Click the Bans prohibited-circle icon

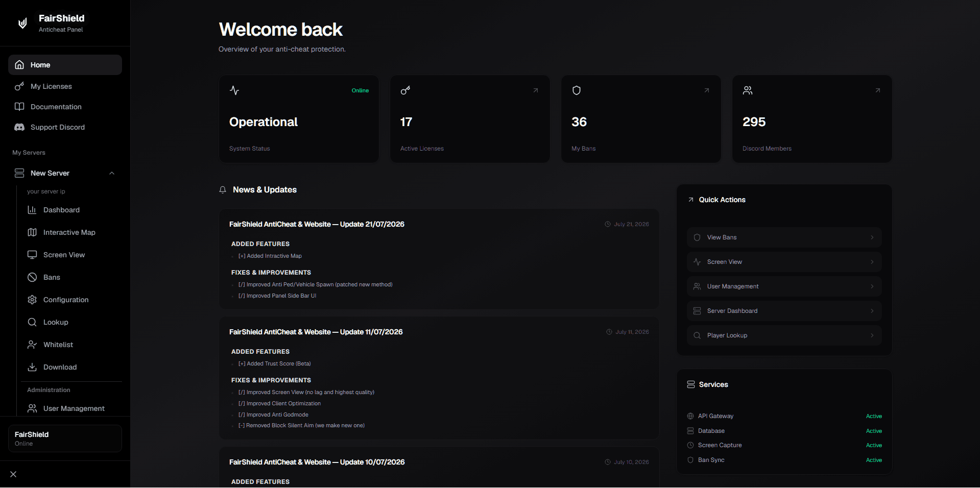[x=32, y=277]
